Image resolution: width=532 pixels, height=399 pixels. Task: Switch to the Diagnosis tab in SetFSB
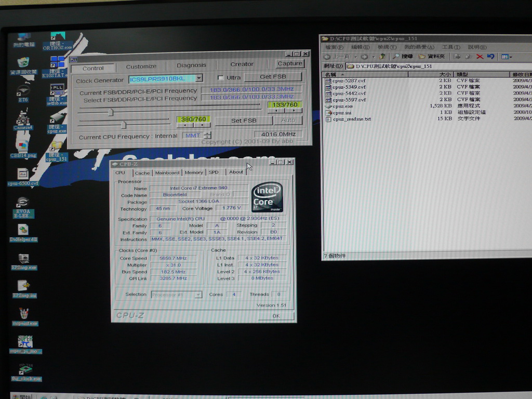click(x=191, y=65)
